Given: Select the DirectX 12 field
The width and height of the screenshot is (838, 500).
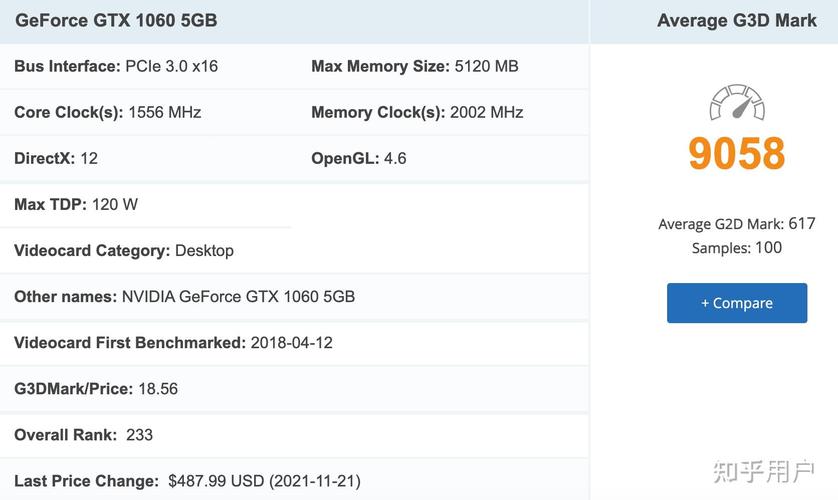Looking at the screenshot, I should pyautogui.click(x=56, y=159).
